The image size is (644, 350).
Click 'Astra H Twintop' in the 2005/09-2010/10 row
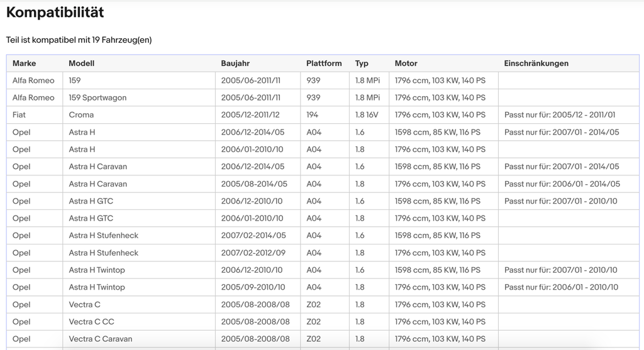[97, 287]
